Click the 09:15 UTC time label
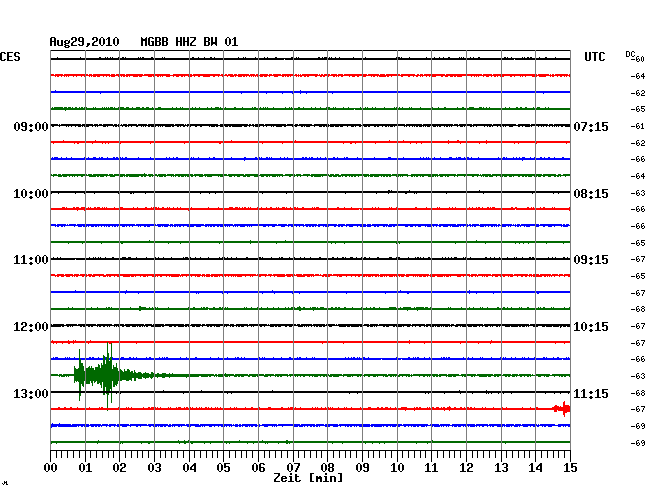The width and height of the screenshot is (650, 494). [591, 260]
